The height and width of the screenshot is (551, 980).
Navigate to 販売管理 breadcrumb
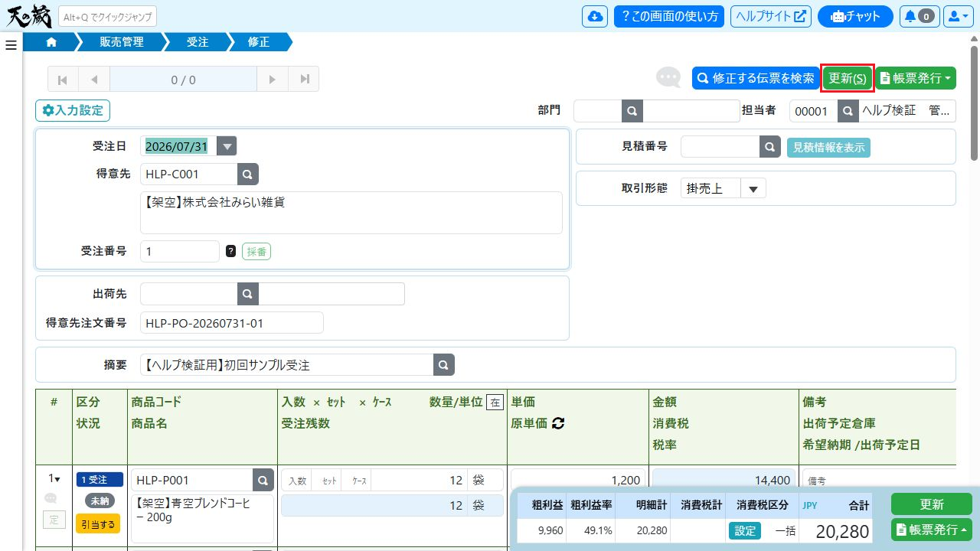pos(122,42)
